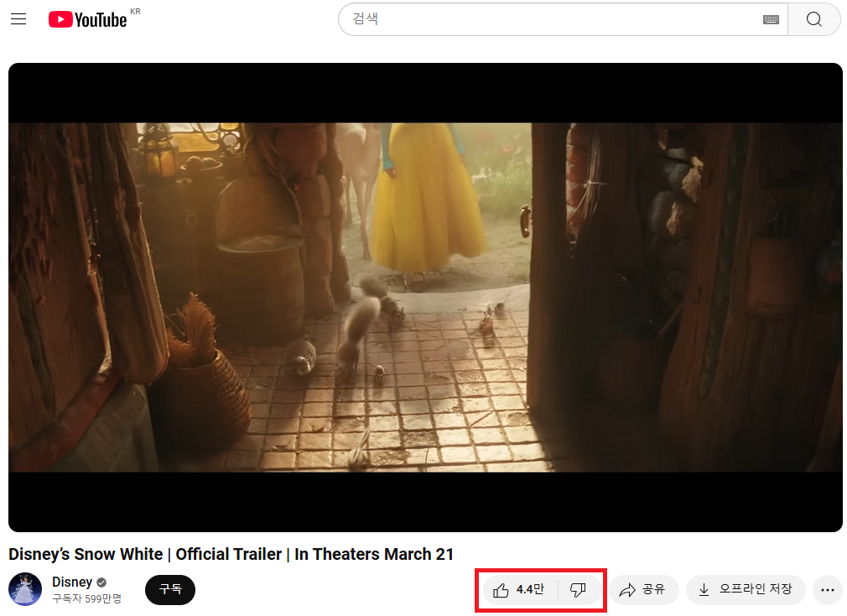Click subscriber count 구독자 599만명
Image resolution: width=847 pixels, height=616 pixels.
(x=86, y=598)
